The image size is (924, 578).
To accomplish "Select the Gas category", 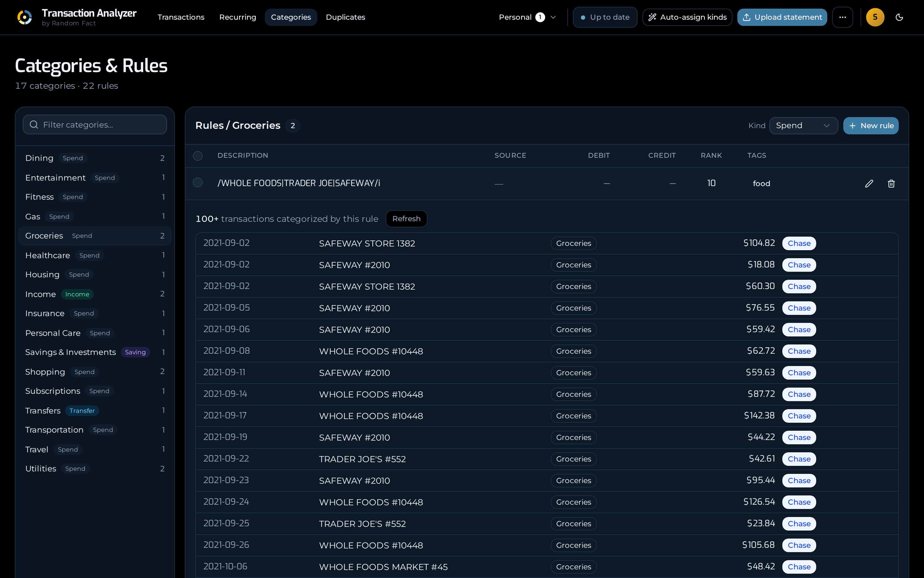I will (95, 216).
